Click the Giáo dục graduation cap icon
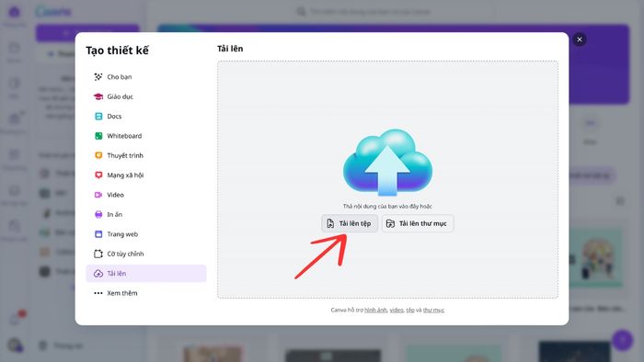This screenshot has height=362, width=644. (x=98, y=96)
